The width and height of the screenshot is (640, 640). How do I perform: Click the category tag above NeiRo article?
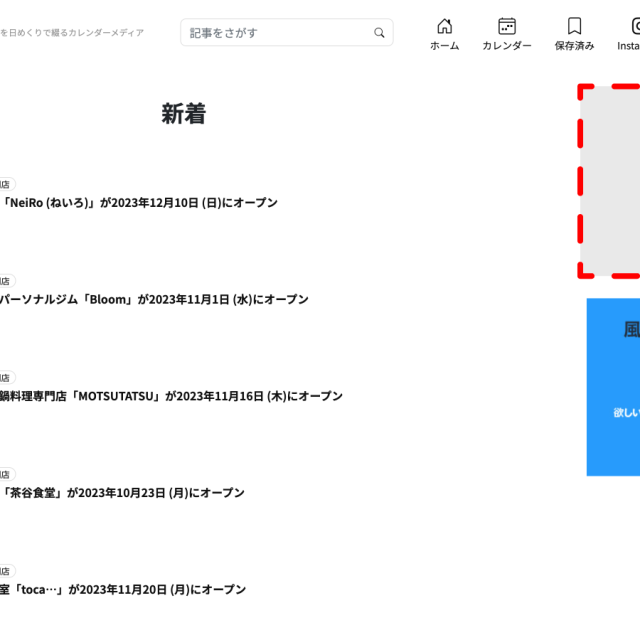pos(6,184)
